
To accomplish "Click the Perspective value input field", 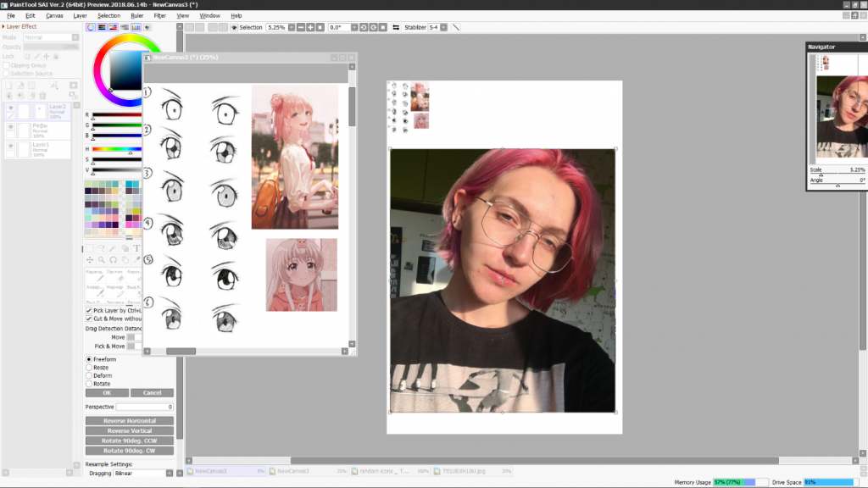I will click(145, 407).
